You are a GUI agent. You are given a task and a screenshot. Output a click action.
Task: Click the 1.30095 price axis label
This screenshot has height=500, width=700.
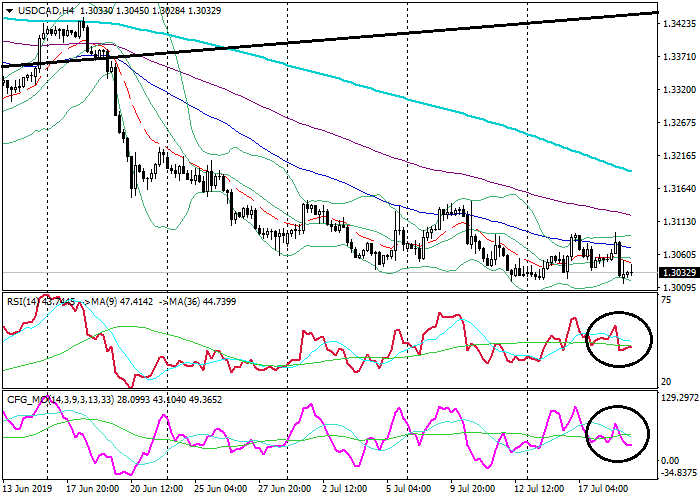pyautogui.click(x=677, y=287)
